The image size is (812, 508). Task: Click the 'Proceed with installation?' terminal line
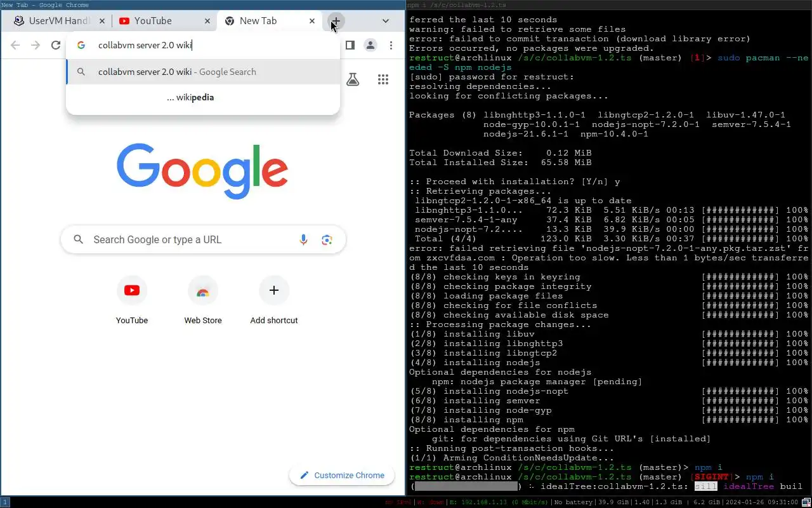[514, 182]
